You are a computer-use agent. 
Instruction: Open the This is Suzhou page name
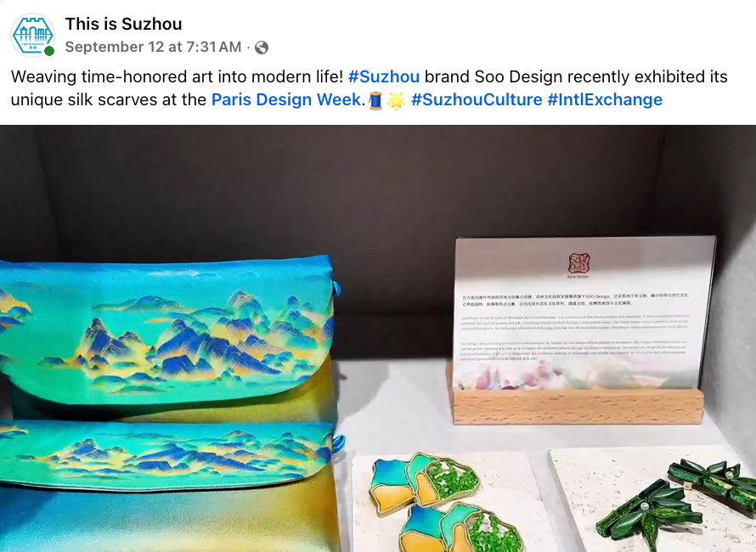pyautogui.click(x=123, y=24)
